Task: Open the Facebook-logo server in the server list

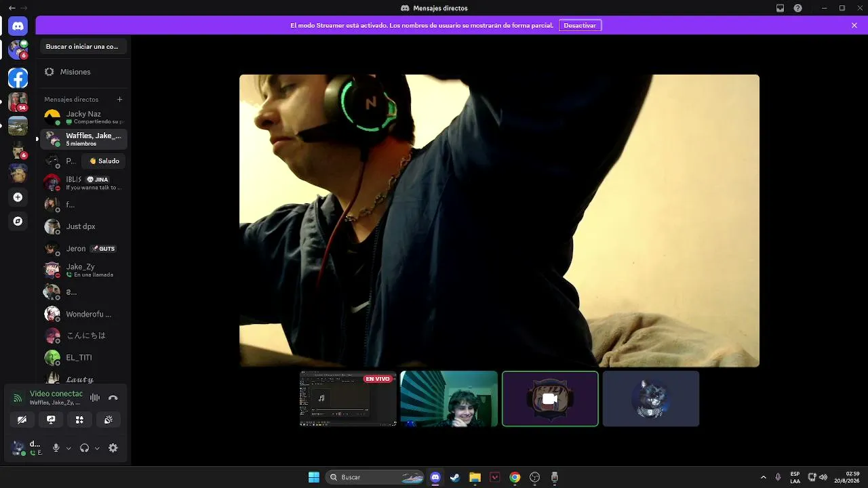Action: tap(18, 78)
